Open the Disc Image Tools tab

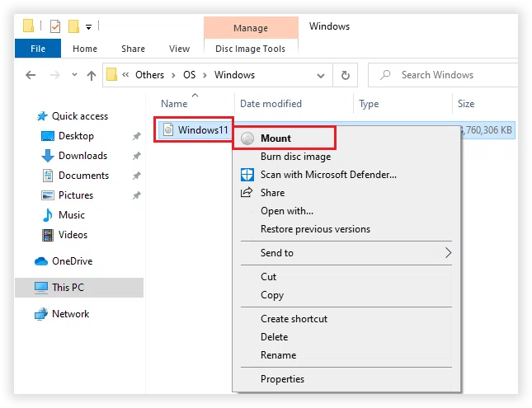click(x=251, y=49)
